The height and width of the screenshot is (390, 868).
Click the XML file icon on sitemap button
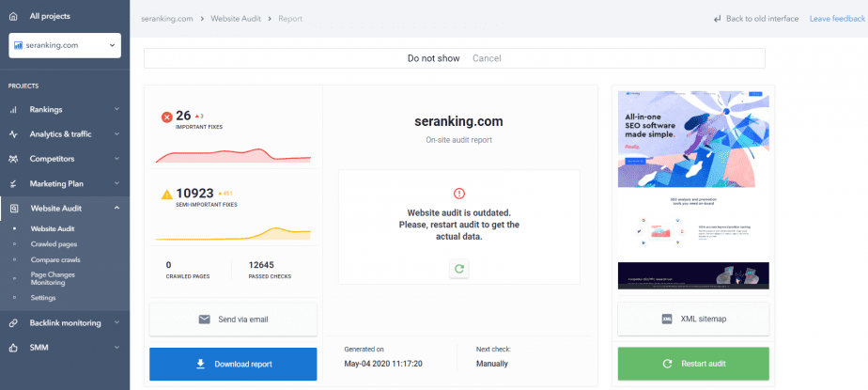pyautogui.click(x=667, y=320)
